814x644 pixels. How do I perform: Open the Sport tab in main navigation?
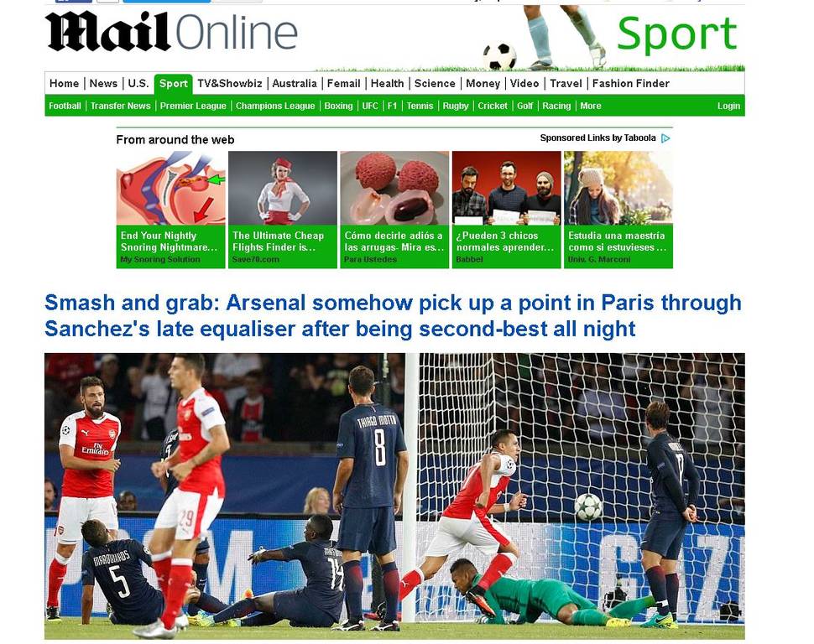point(174,84)
